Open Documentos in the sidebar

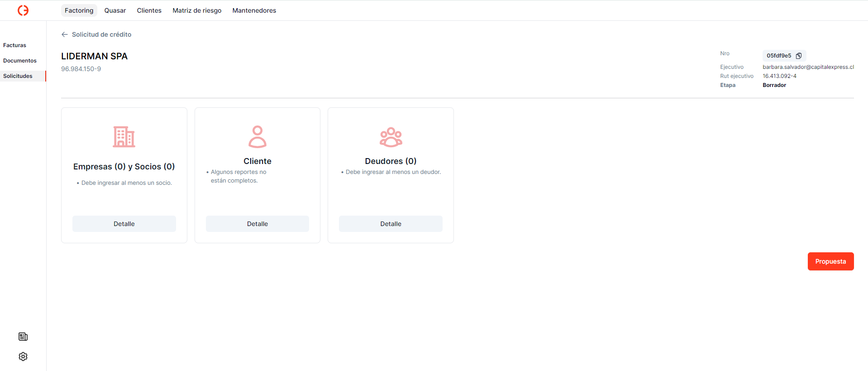coord(20,61)
